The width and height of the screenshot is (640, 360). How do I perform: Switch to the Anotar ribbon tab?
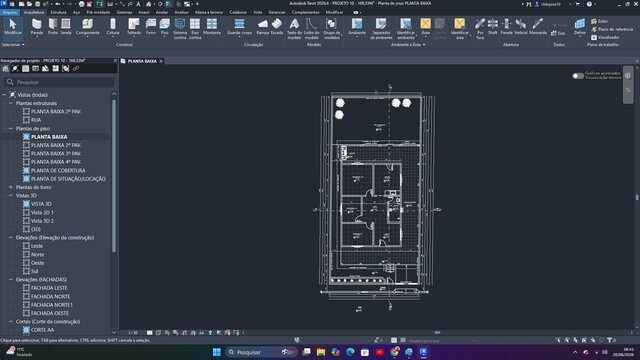pyautogui.click(x=162, y=12)
